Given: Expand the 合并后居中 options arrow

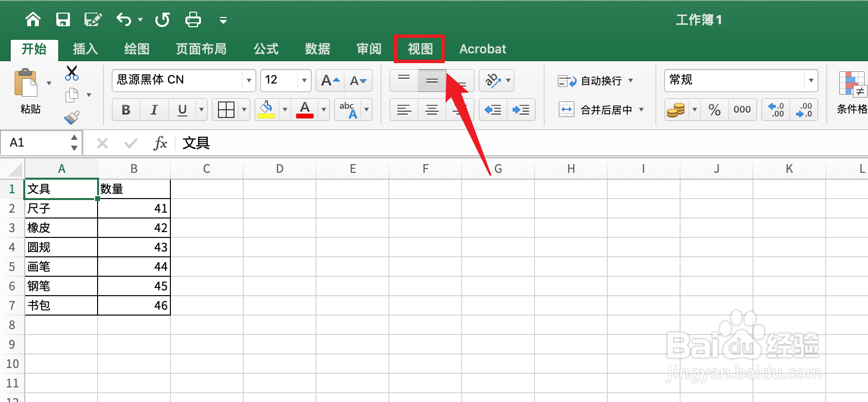Looking at the screenshot, I should pos(641,110).
